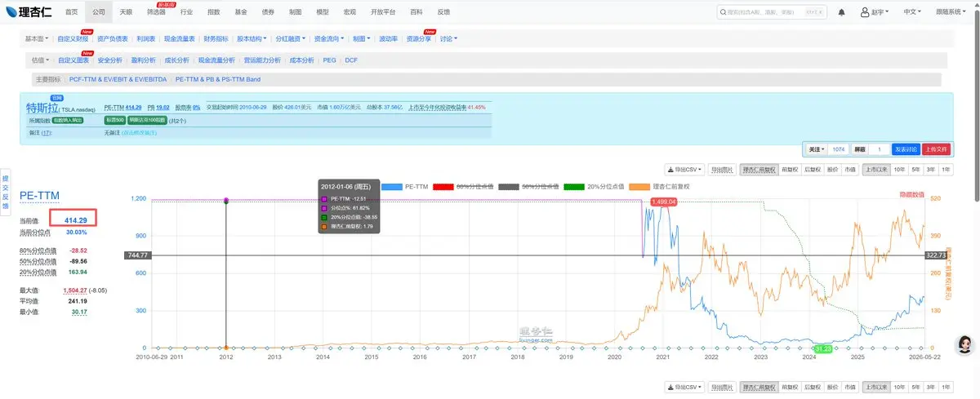980x399 pixels.
Task: Open the 中文 language dropdown
Action: click(912, 12)
